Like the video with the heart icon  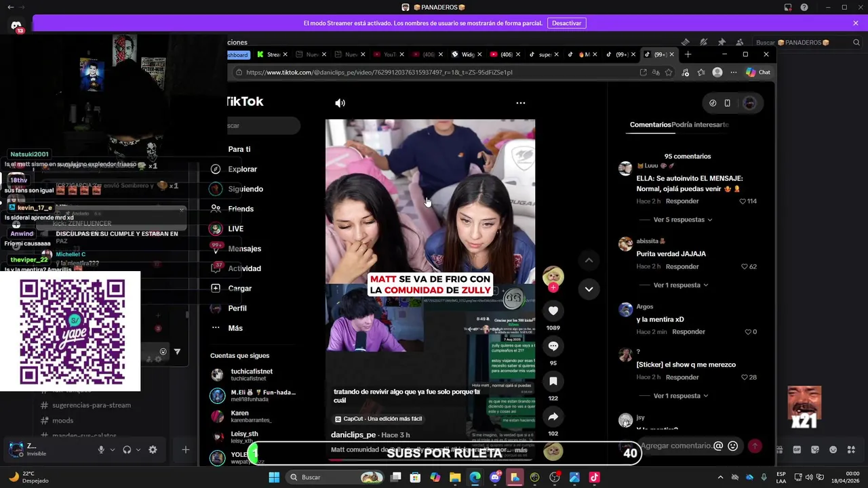[x=553, y=310]
